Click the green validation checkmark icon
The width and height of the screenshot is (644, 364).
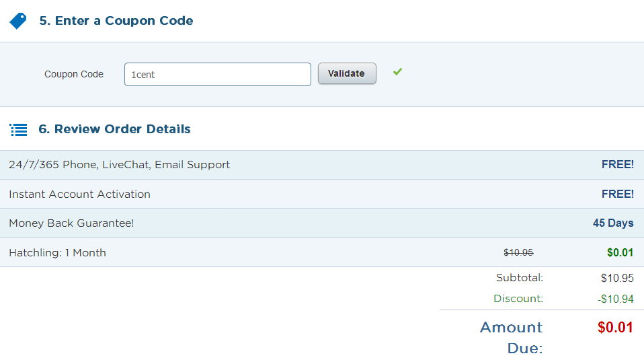397,71
